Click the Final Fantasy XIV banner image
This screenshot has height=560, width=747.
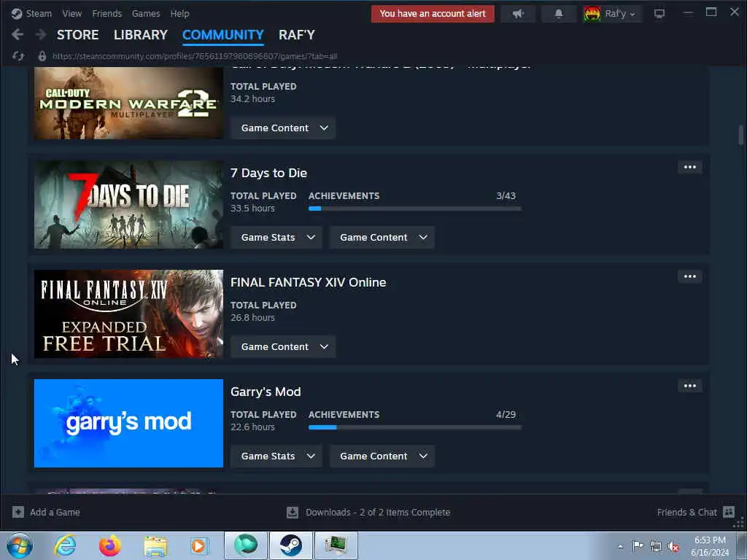128,314
